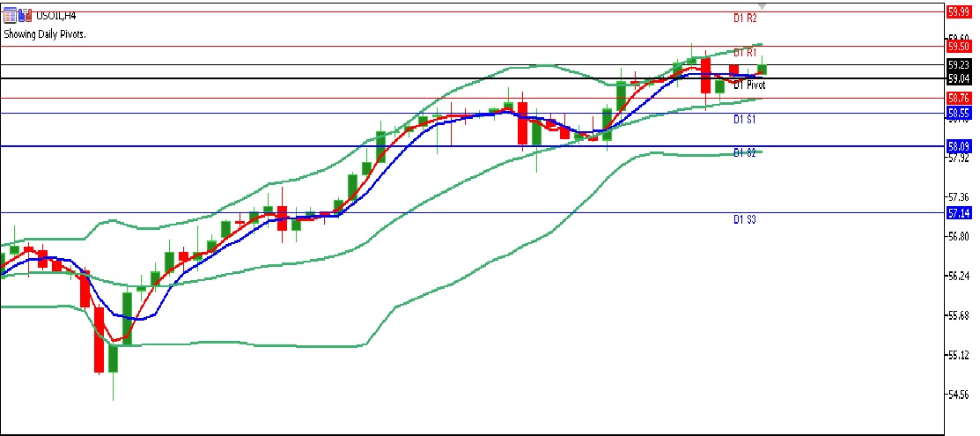Click the 59.99 red price tag

coord(958,11)
